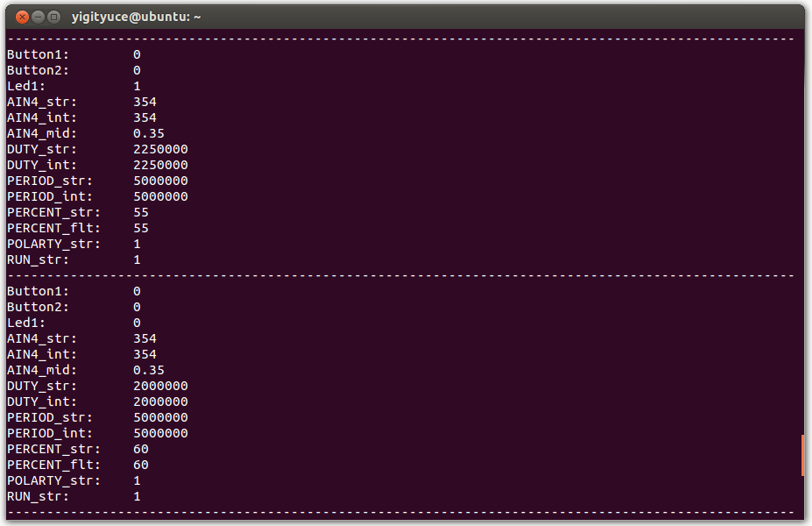Click the 55 value beside PERCENT_flt
Screen dimensions: 812x526
(141, 228)
